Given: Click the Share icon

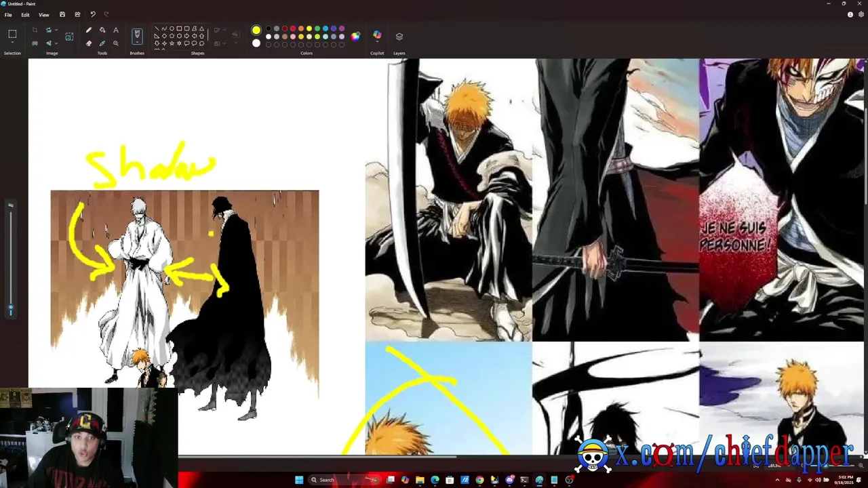Looking at the screenshot, I should tap(77, 14).
